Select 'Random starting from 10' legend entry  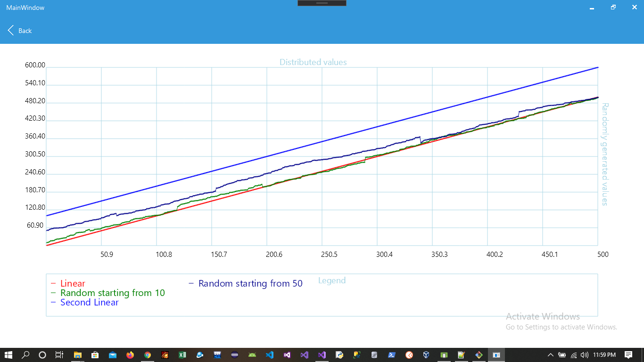[x=113, y=293]
